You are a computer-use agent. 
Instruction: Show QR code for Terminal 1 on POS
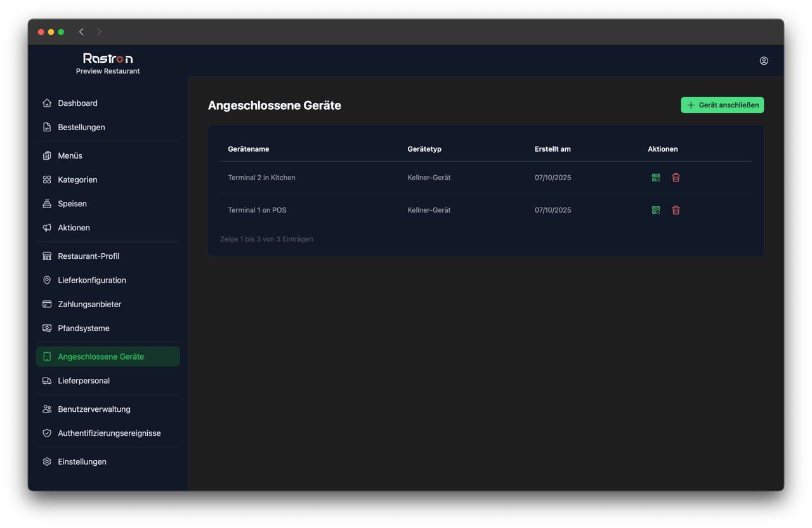[x=656, y=210]
